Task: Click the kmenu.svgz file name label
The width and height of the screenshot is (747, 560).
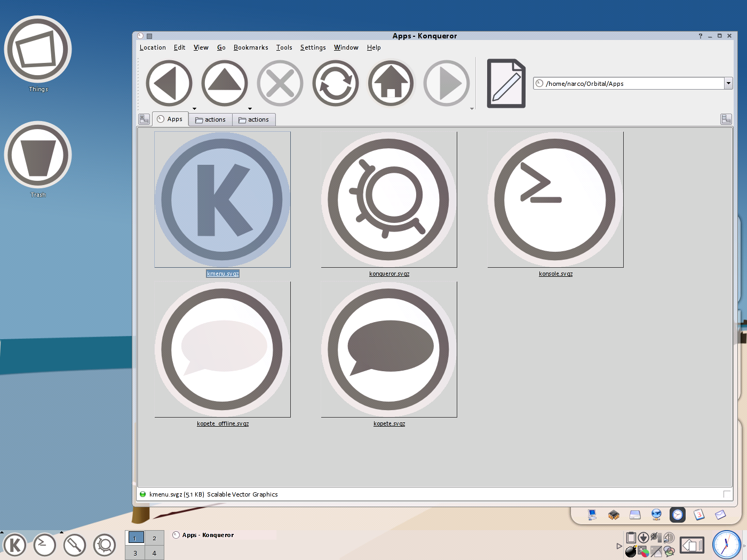Action: pos(223,274)
